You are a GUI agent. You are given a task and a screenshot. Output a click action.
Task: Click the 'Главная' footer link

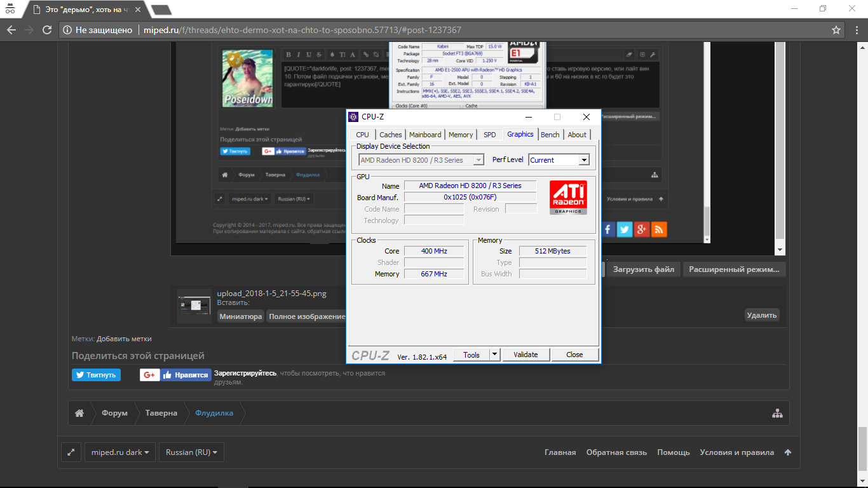point(560,452)
